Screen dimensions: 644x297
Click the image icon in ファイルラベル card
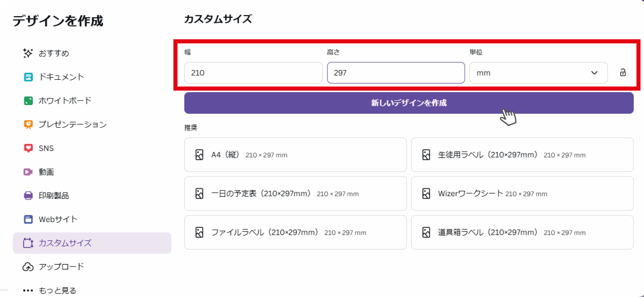tap(199, 232)
